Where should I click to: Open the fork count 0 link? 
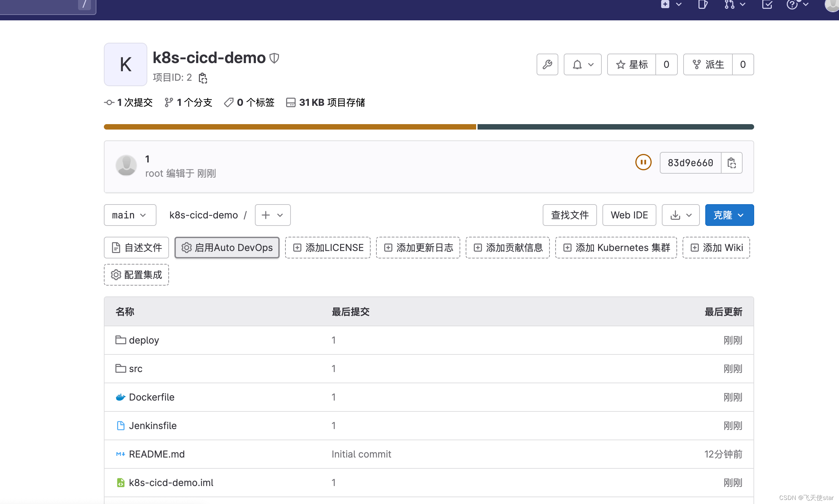click(743, 64)
